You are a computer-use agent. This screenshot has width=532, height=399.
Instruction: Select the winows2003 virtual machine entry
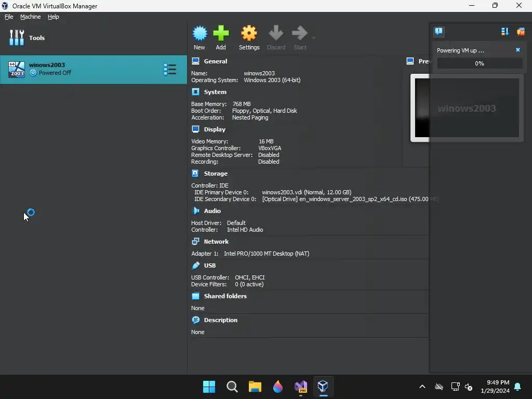tap(94, 69)
